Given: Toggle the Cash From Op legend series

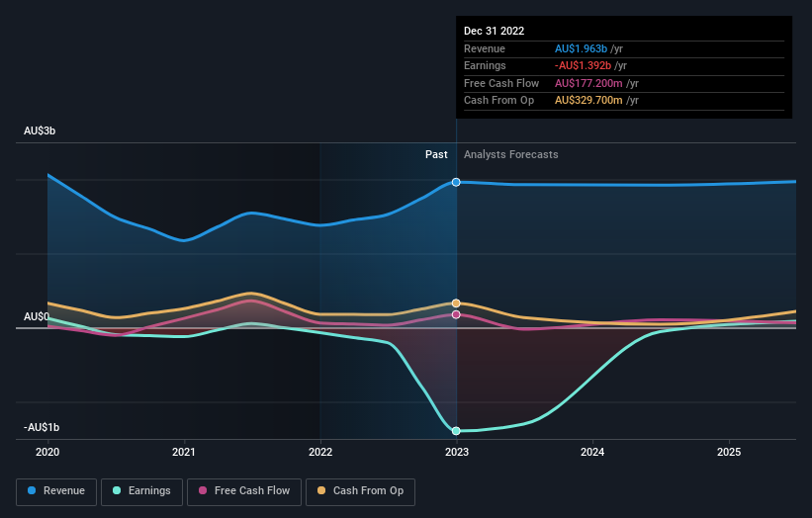Looking at the screenshot, I should point(360,491).
